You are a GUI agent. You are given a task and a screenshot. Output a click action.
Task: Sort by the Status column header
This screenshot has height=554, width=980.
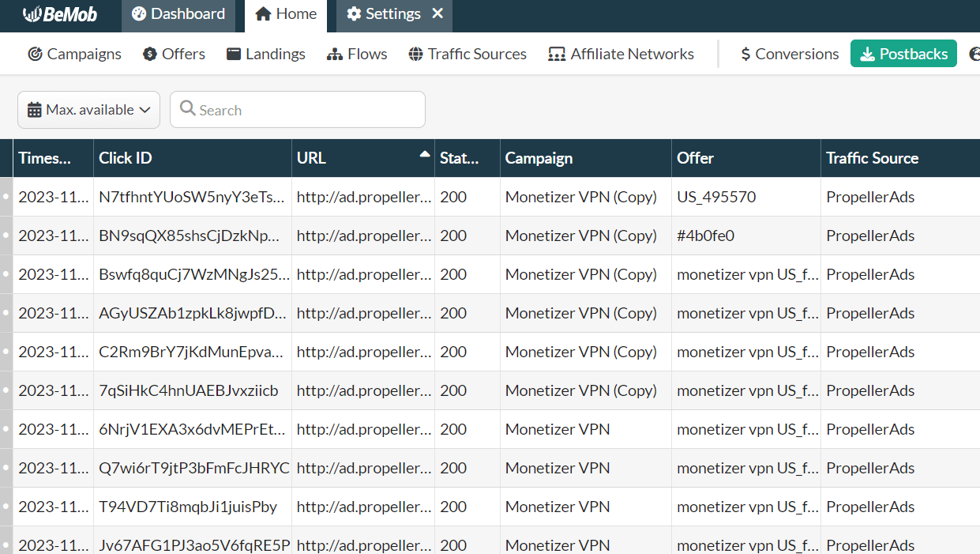(x=467, y=158)
